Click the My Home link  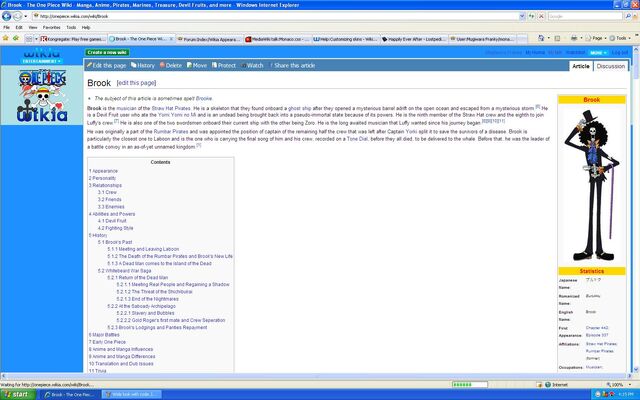coord(535,53)
